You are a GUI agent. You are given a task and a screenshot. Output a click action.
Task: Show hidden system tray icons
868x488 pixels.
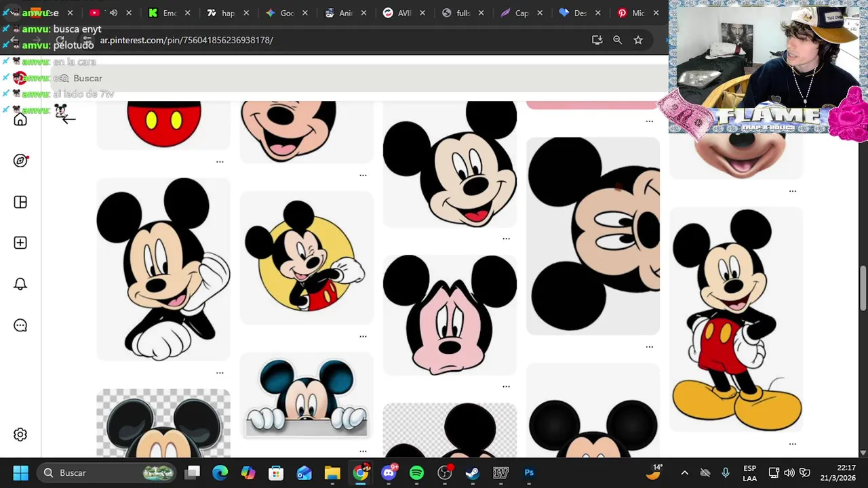coord(684,473)
